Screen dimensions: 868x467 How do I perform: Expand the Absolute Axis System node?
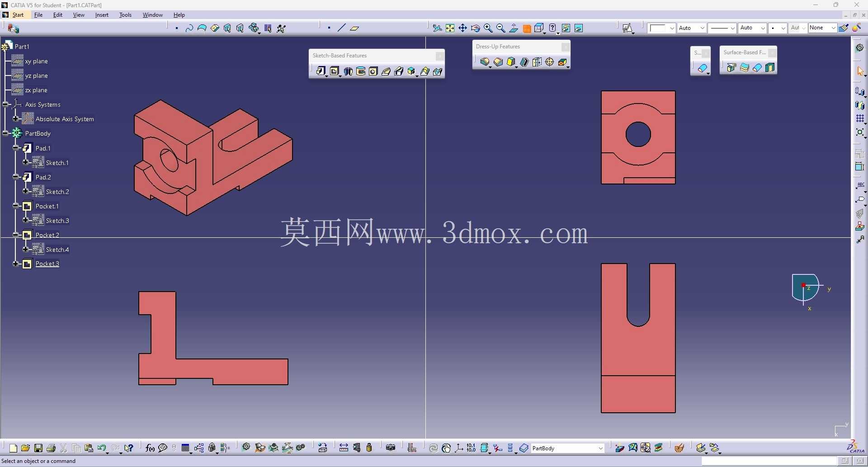16,118
